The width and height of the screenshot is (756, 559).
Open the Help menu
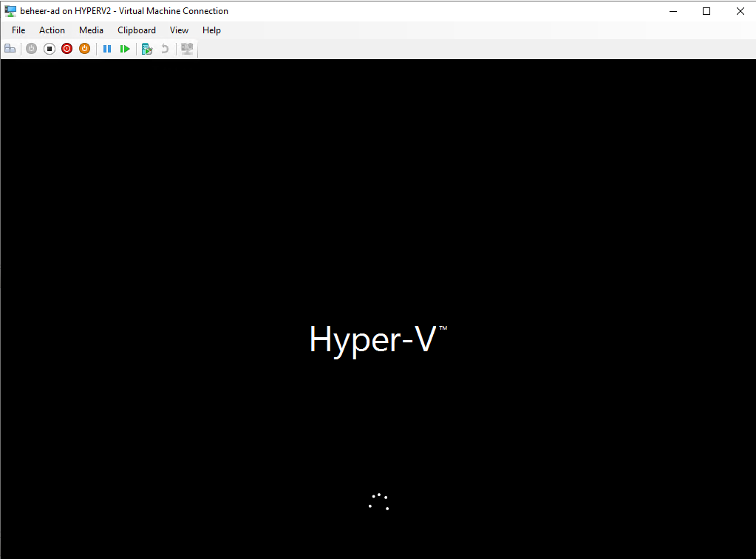click(211, 30)
